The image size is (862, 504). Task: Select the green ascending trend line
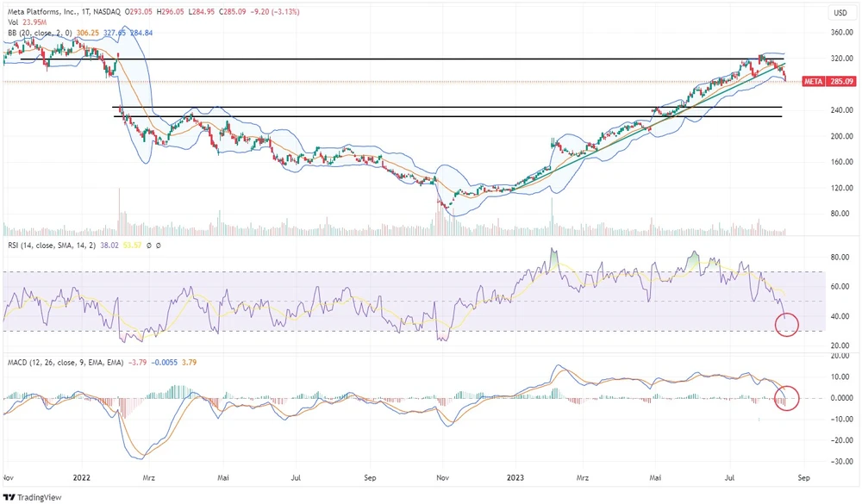(690, 105)
